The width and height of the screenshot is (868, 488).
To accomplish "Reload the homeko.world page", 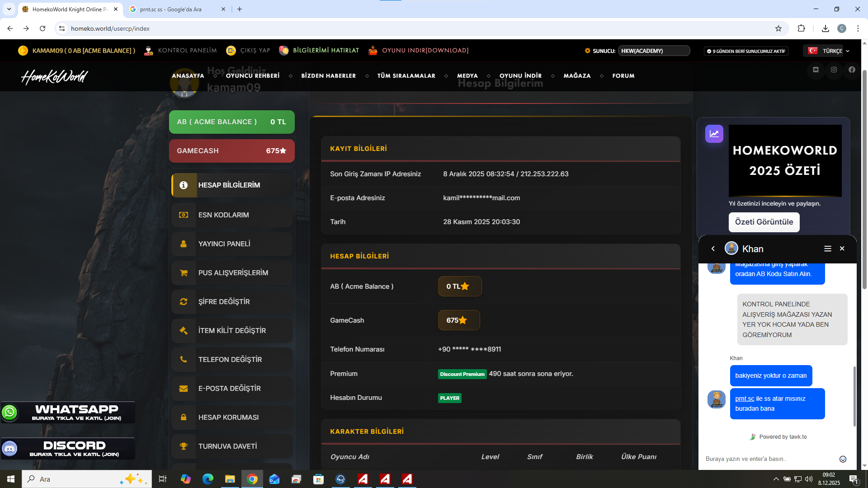I will click(42, 28).
